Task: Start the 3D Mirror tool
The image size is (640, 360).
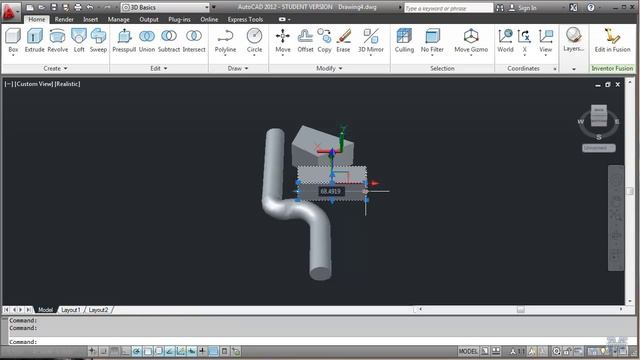Action: (x=371, y=41)
